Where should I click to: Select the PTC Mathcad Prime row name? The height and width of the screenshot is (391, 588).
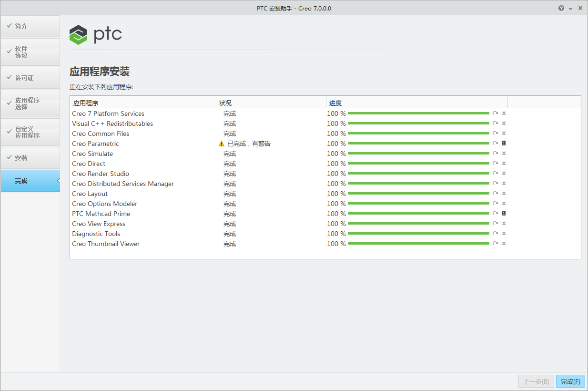(x=101, y=214)
